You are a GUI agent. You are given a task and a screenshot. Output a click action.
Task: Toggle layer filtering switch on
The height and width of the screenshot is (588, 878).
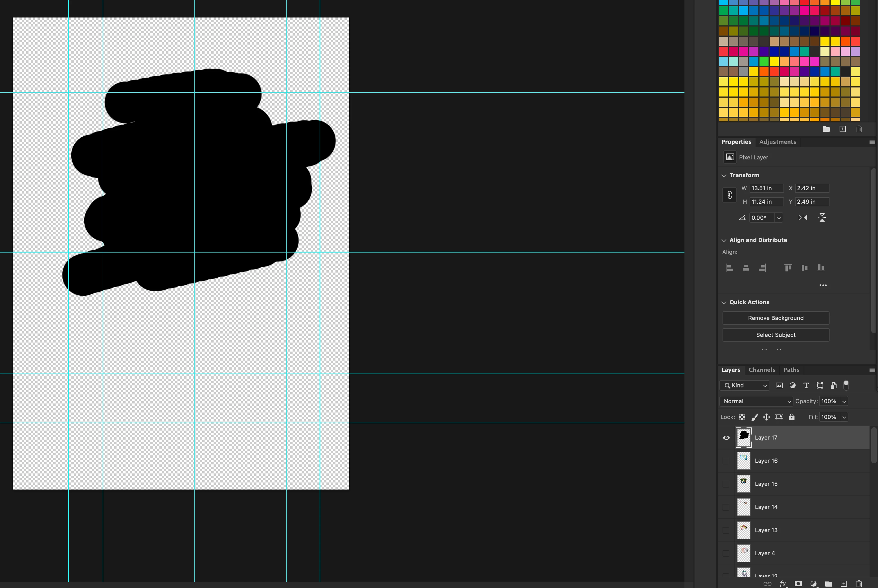coord(846,385)
